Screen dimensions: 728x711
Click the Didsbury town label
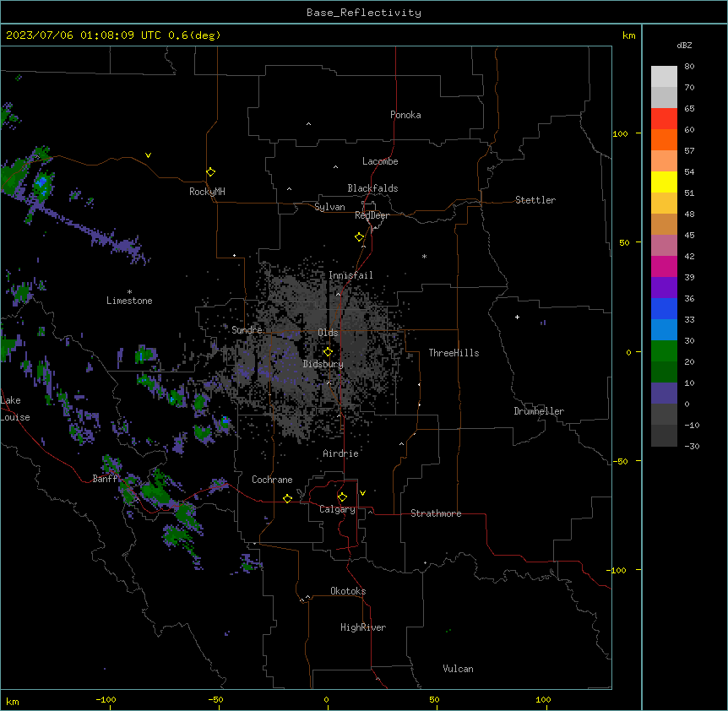(323, 364)
